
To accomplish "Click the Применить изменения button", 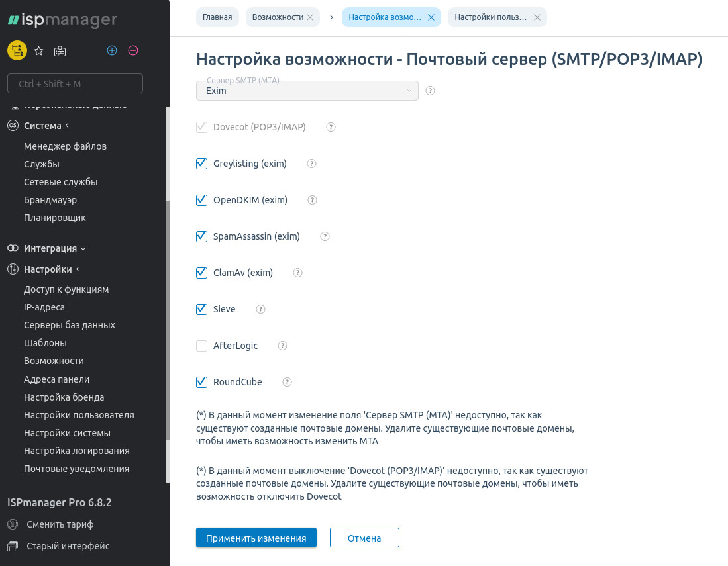I will click(x=256, y=538).
